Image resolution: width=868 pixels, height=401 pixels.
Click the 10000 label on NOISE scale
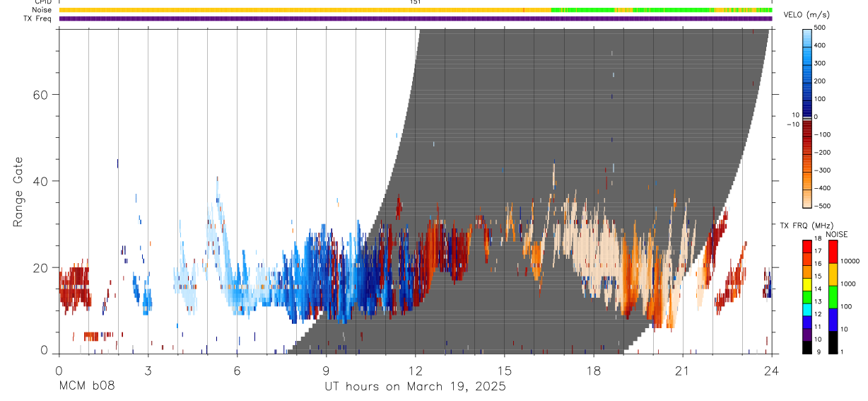850,262
